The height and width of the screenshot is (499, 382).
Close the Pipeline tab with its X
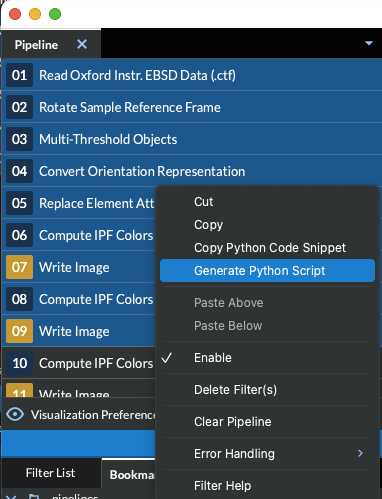pos(82,44)
